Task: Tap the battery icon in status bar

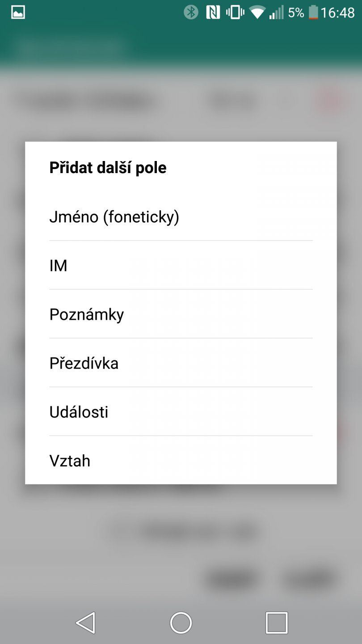Action: click(313, 12)
